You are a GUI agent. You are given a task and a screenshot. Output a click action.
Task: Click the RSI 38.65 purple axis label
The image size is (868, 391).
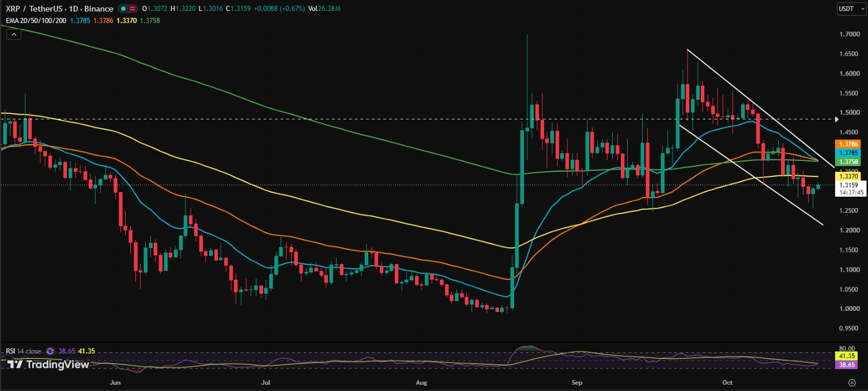(846, 365)
